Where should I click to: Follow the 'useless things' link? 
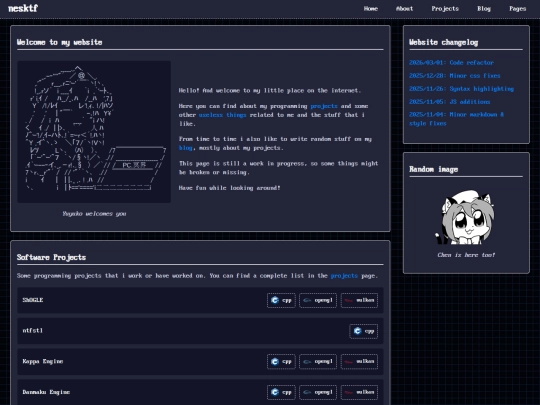(222, 115)
